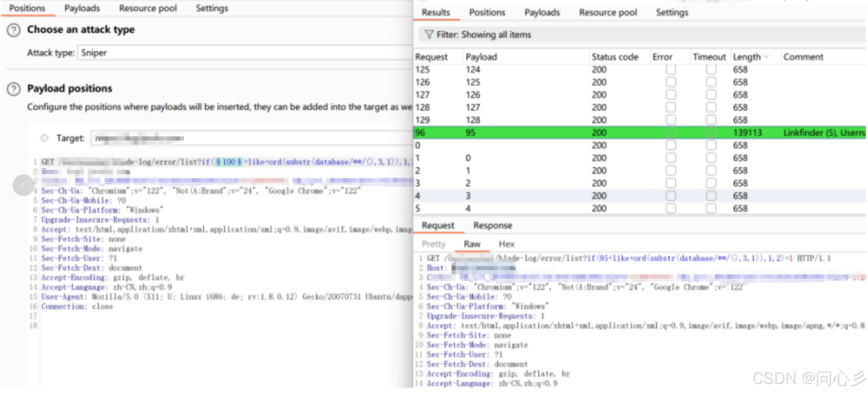The width and height of the screenshot is (868, 393).
Task: Click the circular left-arrow navigator on screen edge
Action: coord(23,185)
